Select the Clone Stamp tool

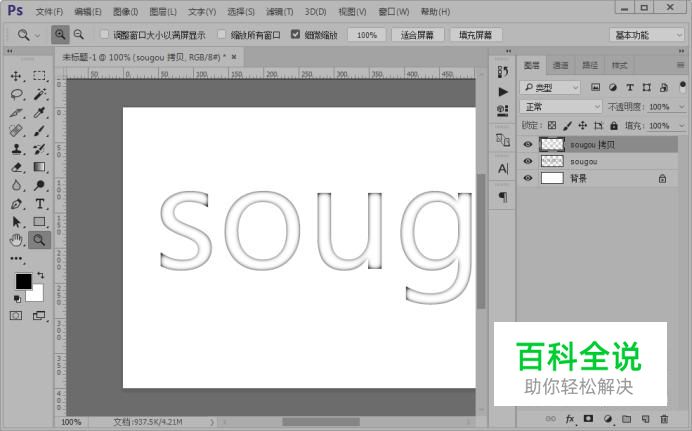[16, 149]
